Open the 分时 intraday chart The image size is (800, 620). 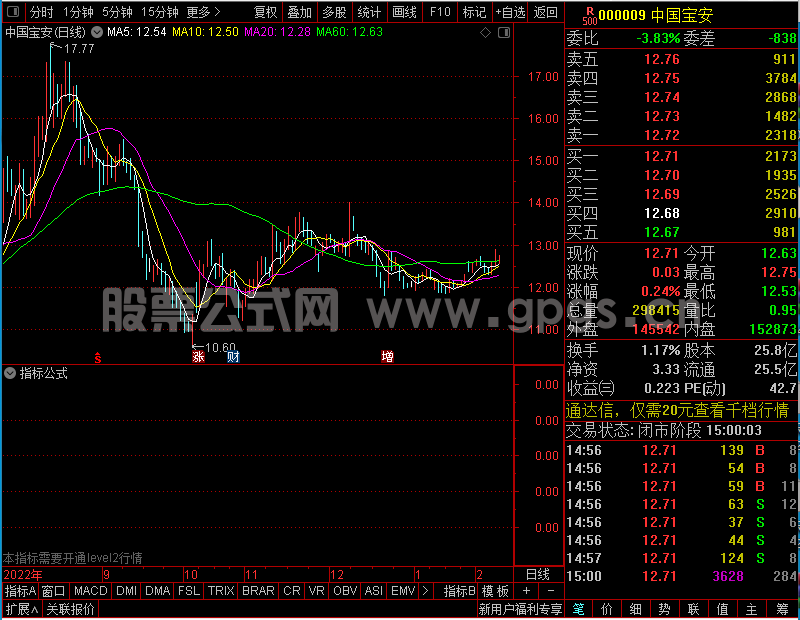41,12
